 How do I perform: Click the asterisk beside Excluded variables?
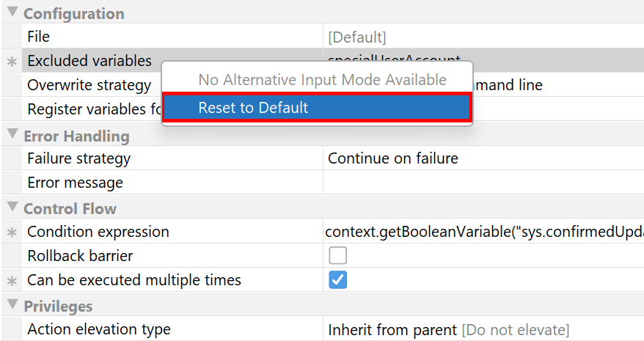pos(12,62)
